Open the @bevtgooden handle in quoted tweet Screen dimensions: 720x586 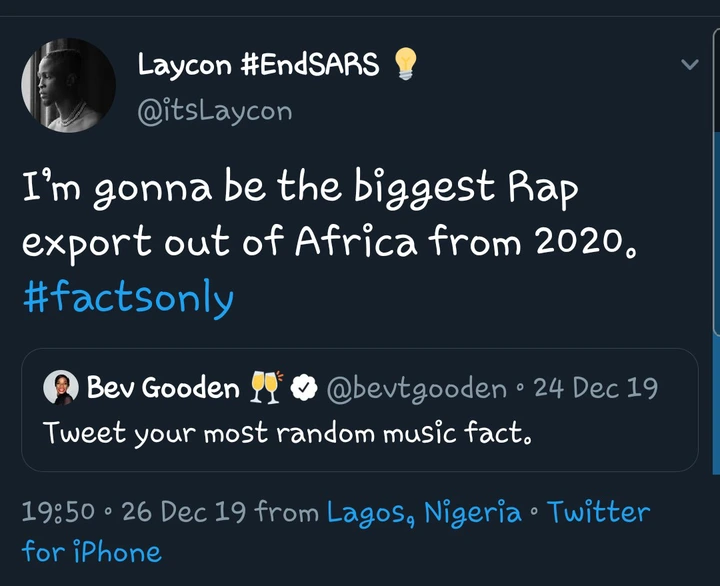[x=411, y=389]
